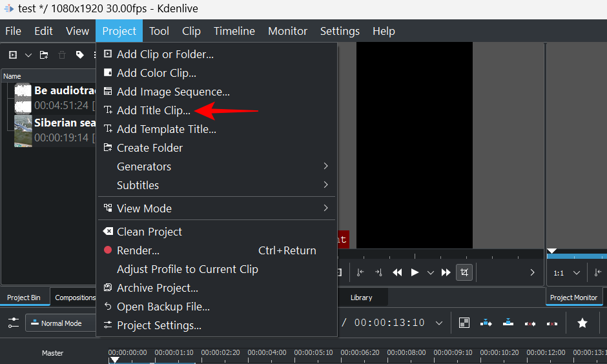Viewport: 607px width, 364px height.
Task: Click the Set Zone Out icon in clip monitor
Action: 378,272
